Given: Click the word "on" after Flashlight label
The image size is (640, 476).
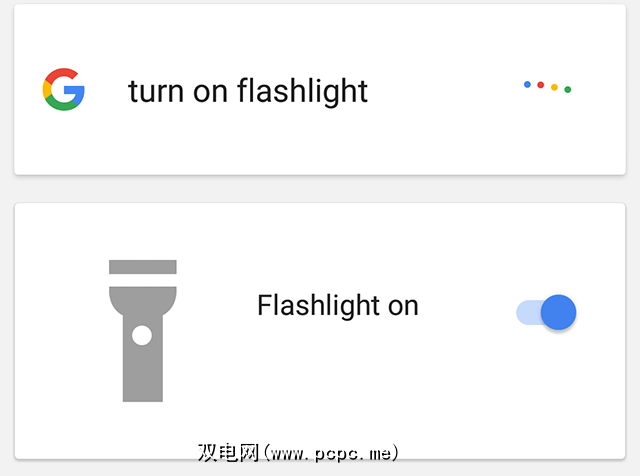Looking at the screenshot, I should (402, 305).
